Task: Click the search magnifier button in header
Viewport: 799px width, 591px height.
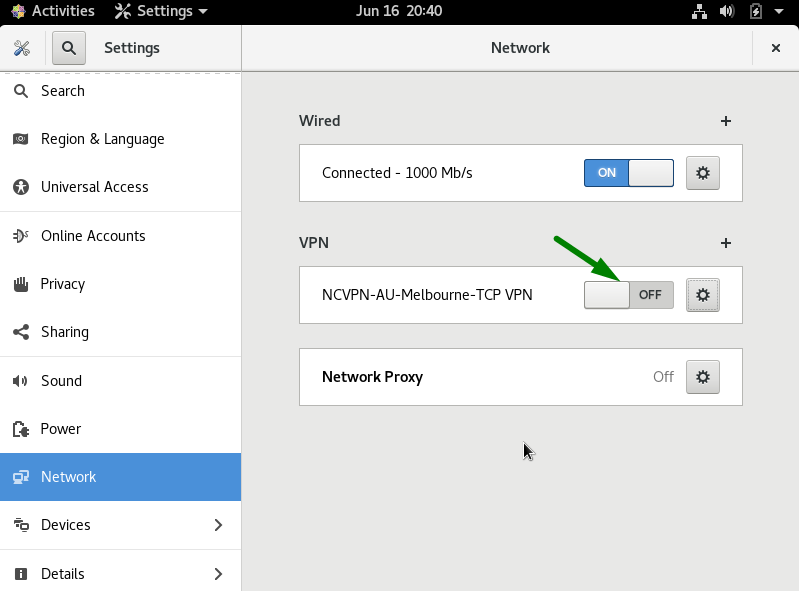Action: pos(69,48)
